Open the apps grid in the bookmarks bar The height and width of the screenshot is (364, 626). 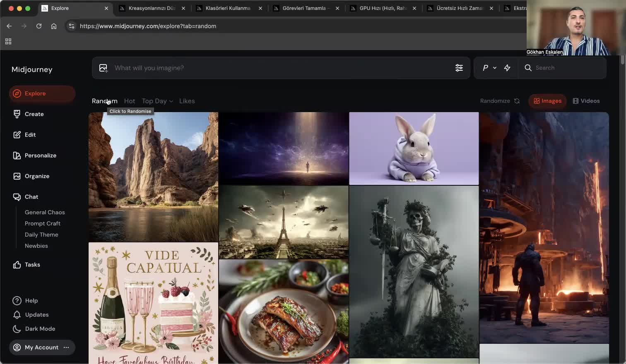(x=8, y=41)
